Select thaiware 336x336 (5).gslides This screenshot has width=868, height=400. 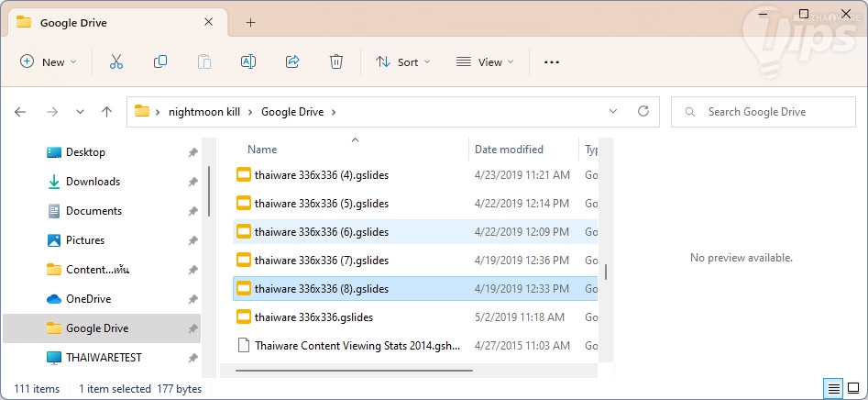click(x=415, y=204)
